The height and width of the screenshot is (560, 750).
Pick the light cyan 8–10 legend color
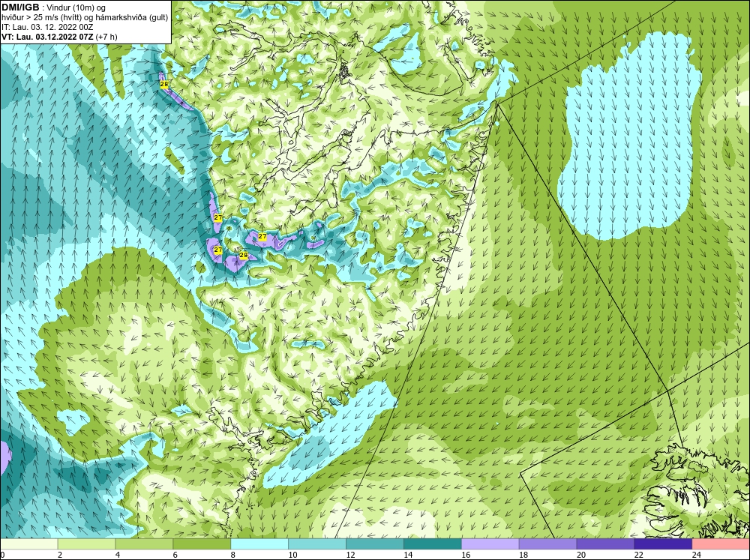point(259,544)
